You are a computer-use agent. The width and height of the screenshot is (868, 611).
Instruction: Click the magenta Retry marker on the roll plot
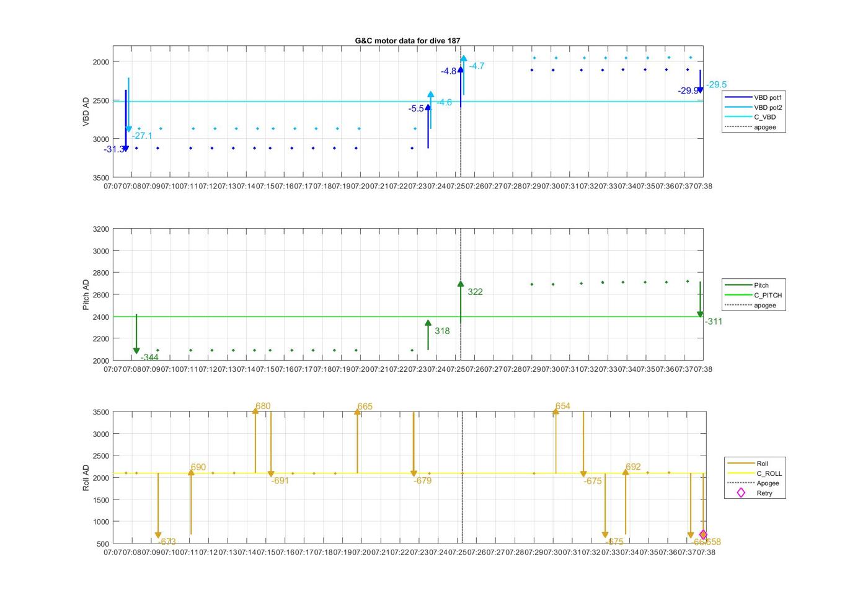(x=703, y=535)
